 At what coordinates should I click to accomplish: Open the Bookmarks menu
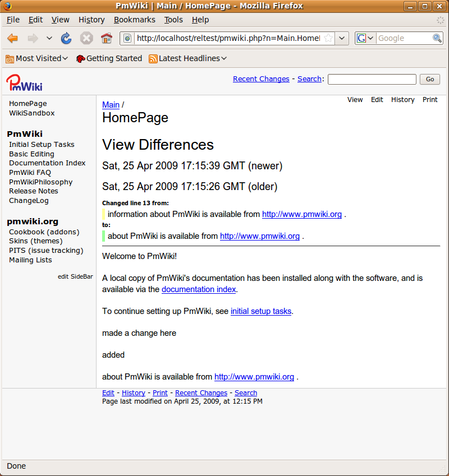[x=134, y=20]
